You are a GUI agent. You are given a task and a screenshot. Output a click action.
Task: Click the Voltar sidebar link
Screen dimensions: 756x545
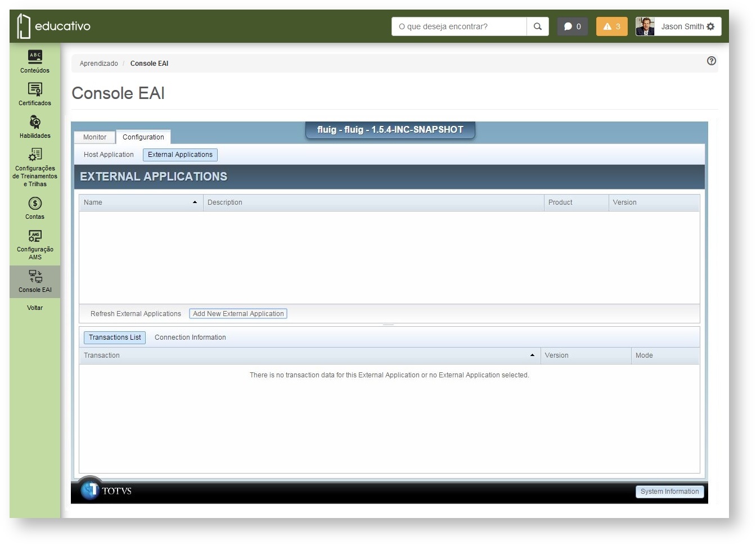tap(35, 308)
